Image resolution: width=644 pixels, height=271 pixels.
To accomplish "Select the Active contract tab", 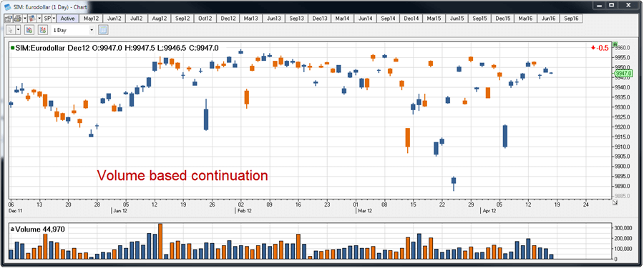I will (x=68, y=19).
